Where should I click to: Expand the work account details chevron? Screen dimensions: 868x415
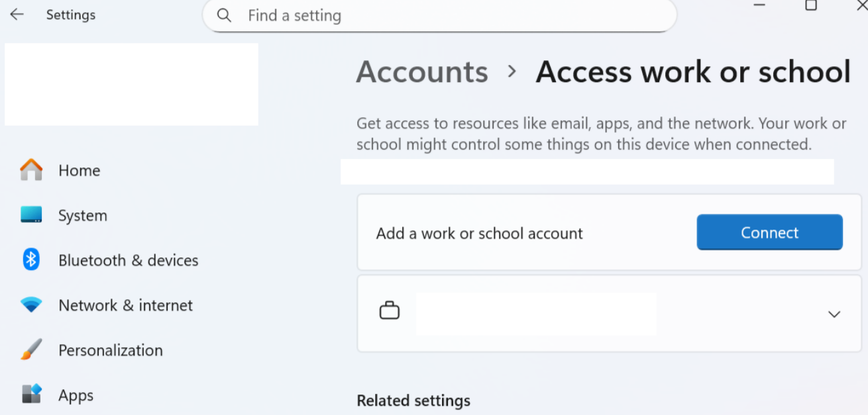[x=834, y=314]
